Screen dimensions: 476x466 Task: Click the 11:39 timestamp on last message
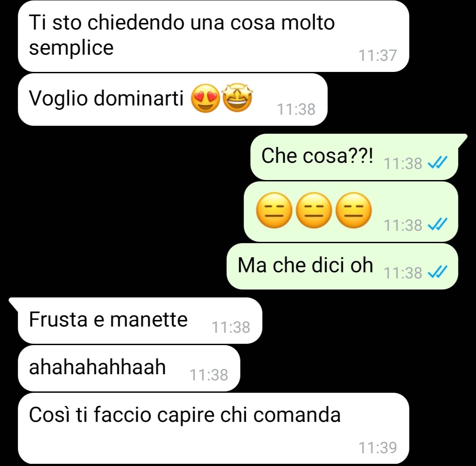tap(378, 447)
